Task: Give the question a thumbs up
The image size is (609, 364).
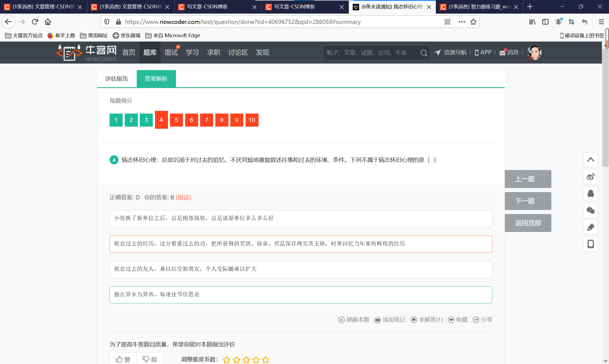Action: (123, 359)
